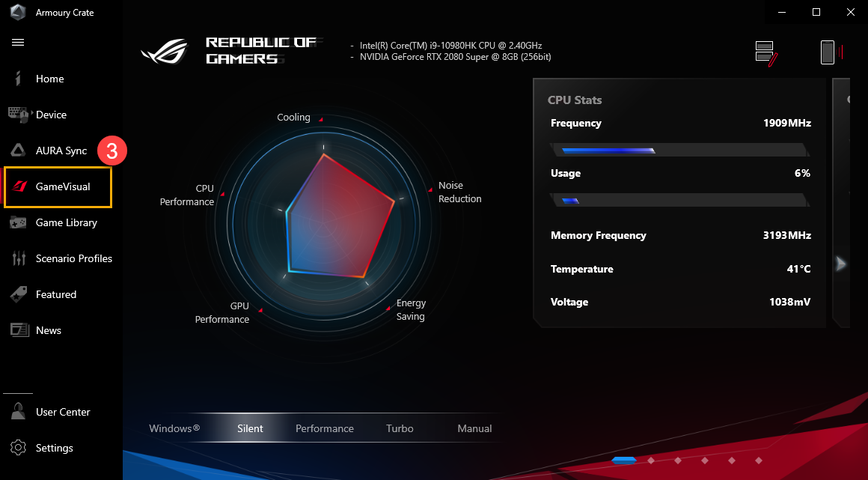Select the Manual operating mode
The height and width of the screenshot is (480, 868).
click(x=474, y=428)
